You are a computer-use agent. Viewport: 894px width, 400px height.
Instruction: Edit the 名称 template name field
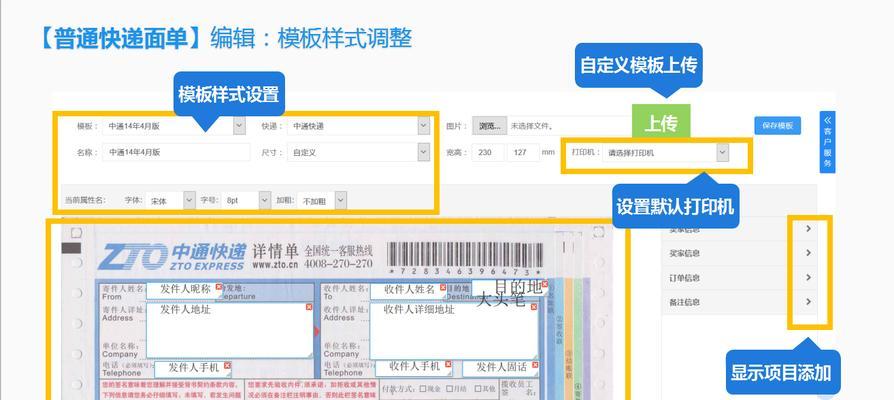tap(177, 152)
